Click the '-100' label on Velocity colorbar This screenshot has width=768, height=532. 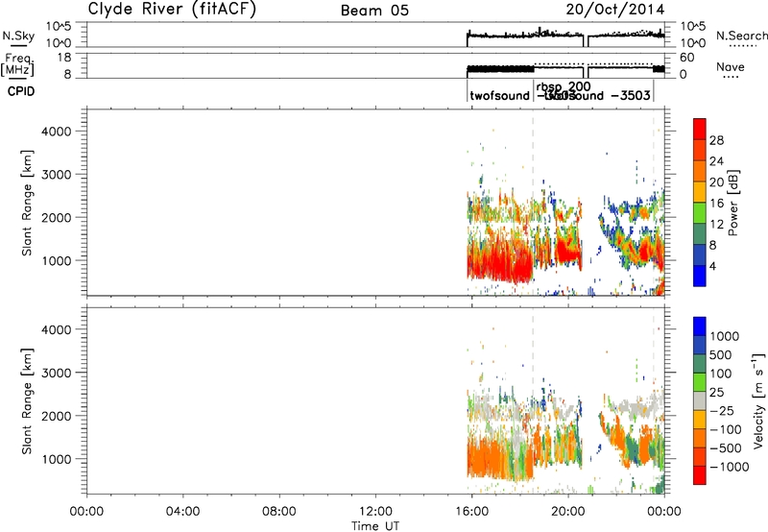pos(725,429)
